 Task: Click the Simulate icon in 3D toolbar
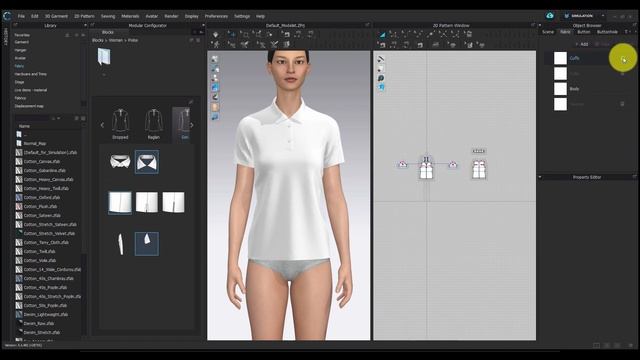(216, 35)
